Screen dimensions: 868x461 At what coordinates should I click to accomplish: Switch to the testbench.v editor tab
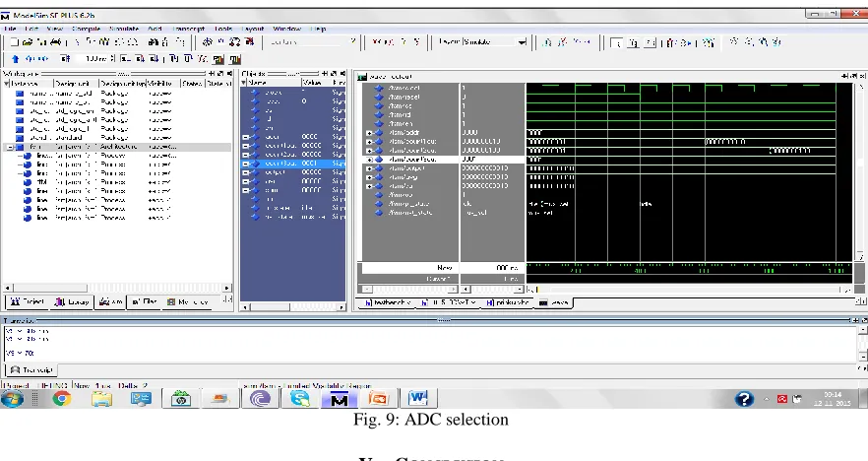(x=388, y=302)
